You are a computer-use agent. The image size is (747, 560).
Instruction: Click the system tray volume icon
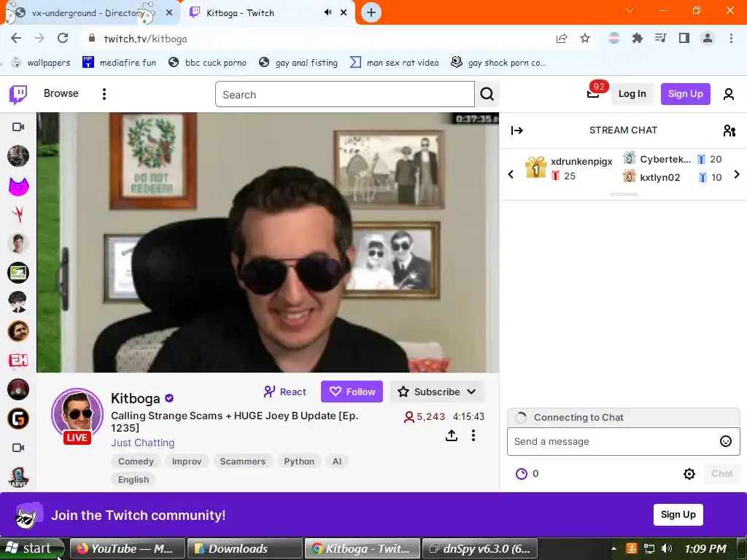pyautogui.click(x=667, y=548)
